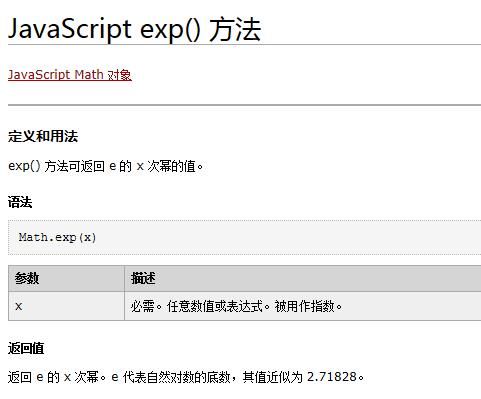The width and height of the screenshot is (481, 399).
Task: Click the 返回值 heading
Action: 26,349
